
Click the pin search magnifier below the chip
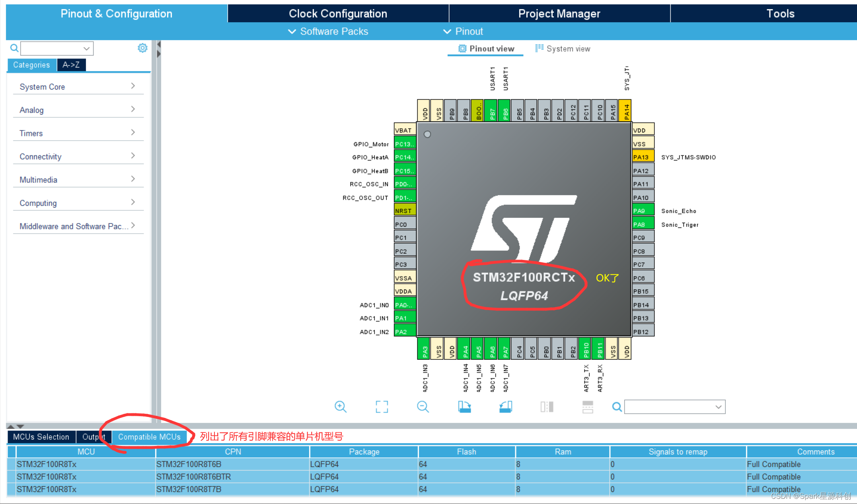coord(617,407)
